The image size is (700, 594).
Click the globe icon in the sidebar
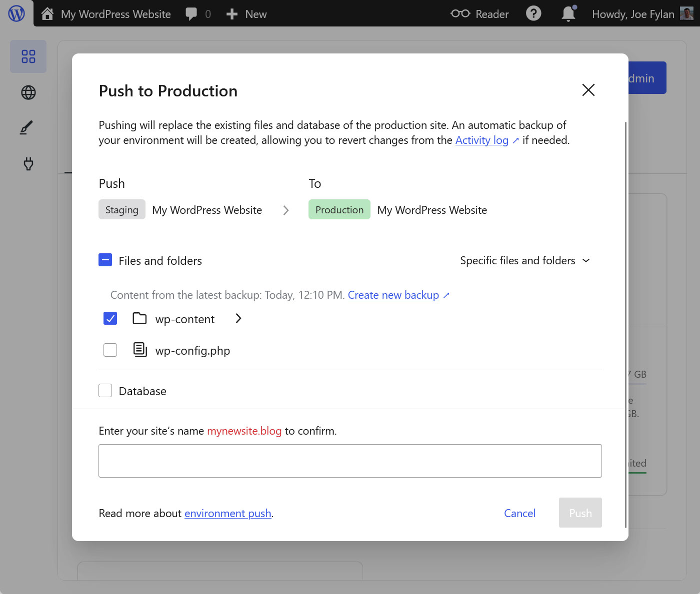[28, 92]
